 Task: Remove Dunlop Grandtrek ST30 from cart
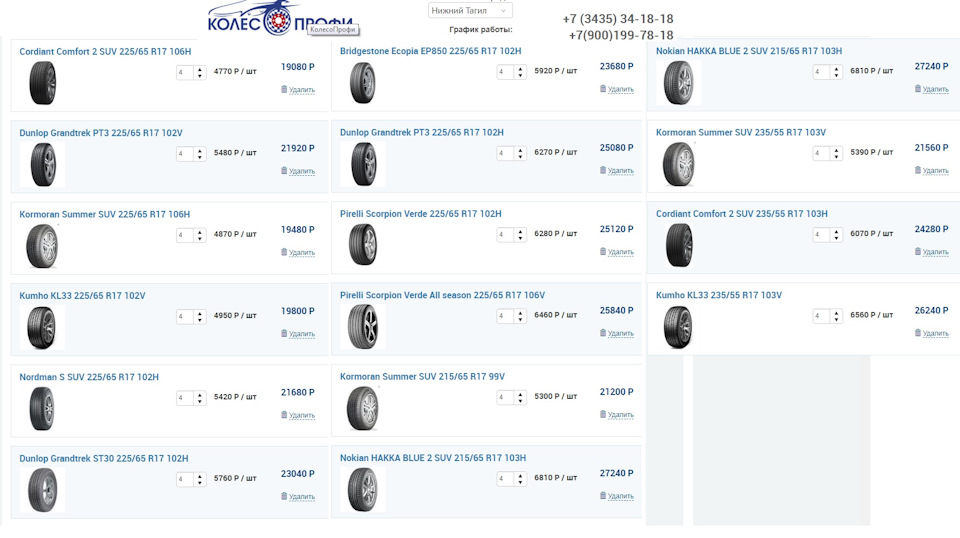pyautogui.click(x=298, y=496)
